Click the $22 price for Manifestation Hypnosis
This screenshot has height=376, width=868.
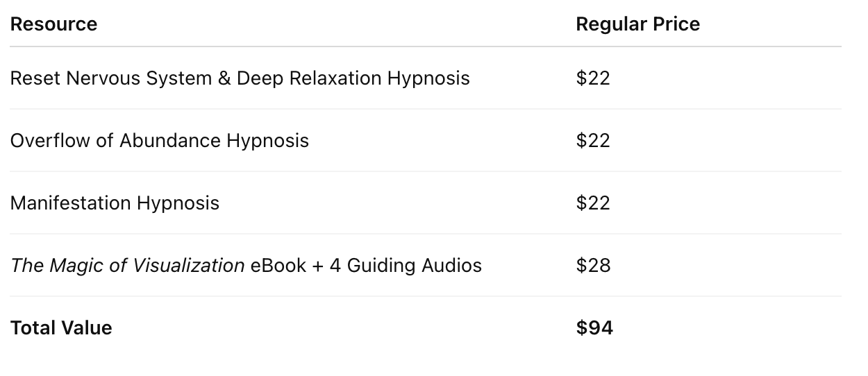coord(592,203)
